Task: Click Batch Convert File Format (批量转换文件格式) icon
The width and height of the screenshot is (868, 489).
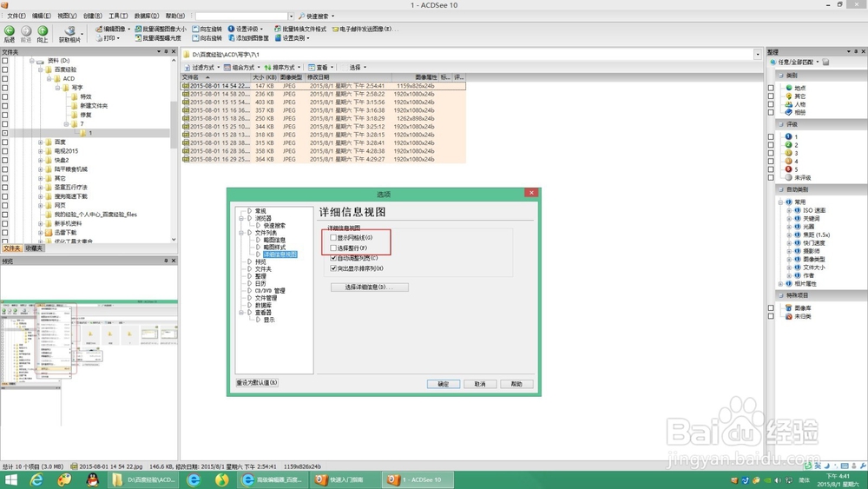Action: 278,29
